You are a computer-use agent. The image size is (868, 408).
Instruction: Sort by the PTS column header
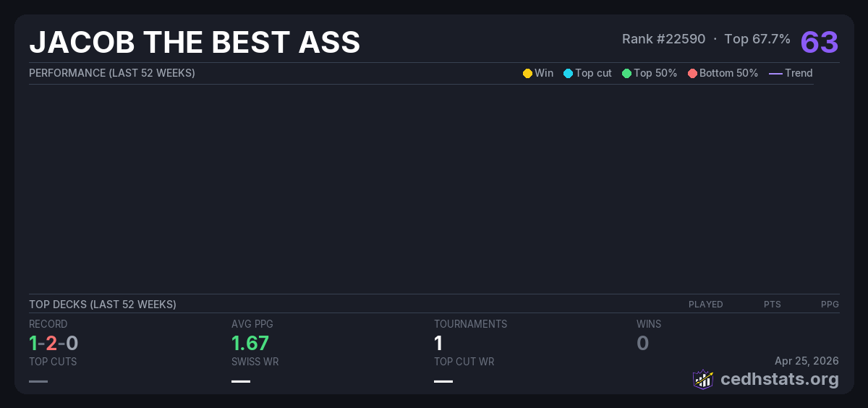[772, 305]
